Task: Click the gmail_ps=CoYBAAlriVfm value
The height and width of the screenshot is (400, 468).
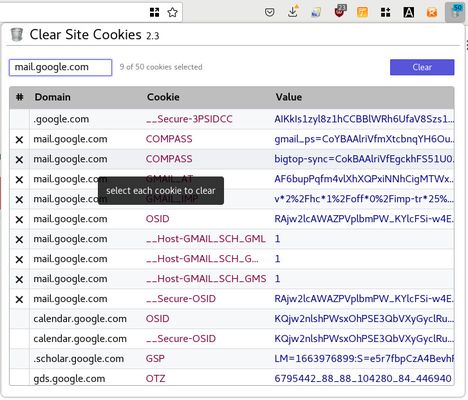Action: click(x=364, y=139)
